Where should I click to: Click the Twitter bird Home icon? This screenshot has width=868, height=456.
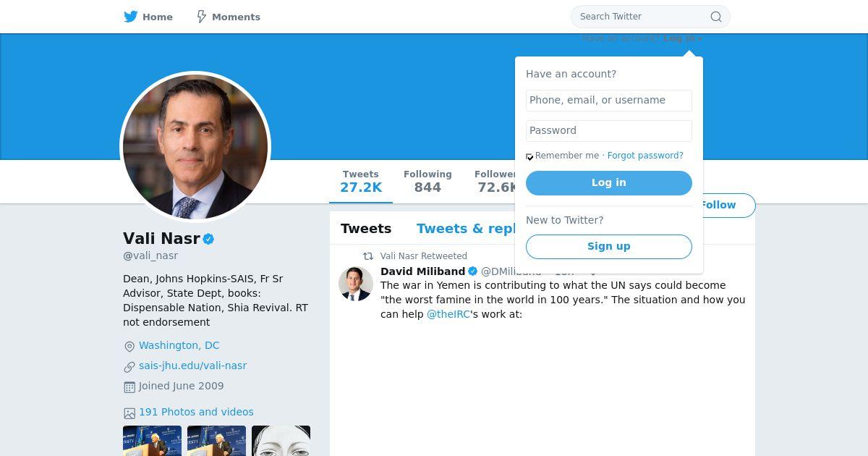130,17
